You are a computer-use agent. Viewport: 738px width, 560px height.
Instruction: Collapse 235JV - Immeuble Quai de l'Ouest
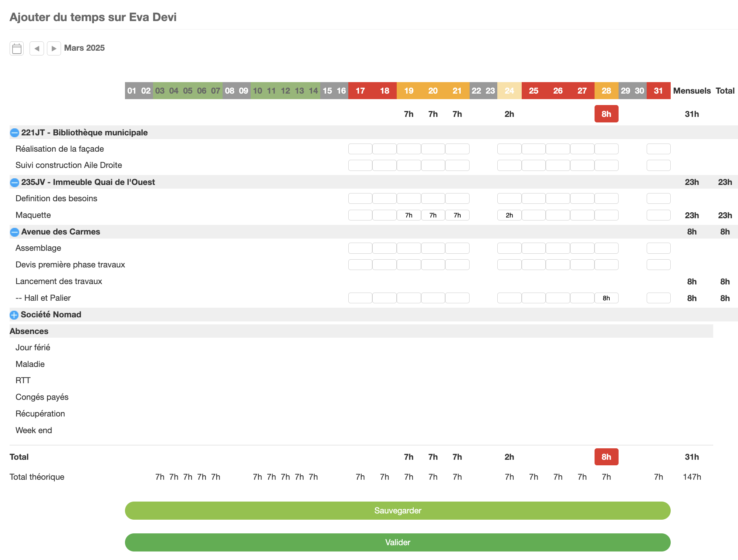click(x=14, y=182)
